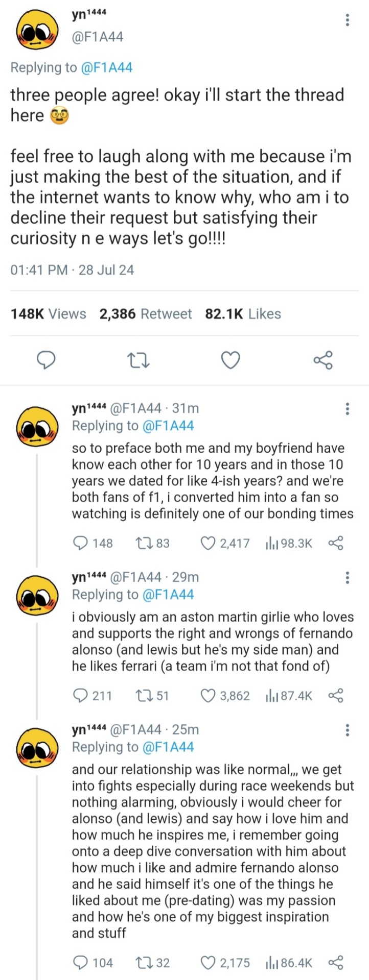View the 82.1K Likes list
The image size is (369, 980).
(x=243, y=314)
